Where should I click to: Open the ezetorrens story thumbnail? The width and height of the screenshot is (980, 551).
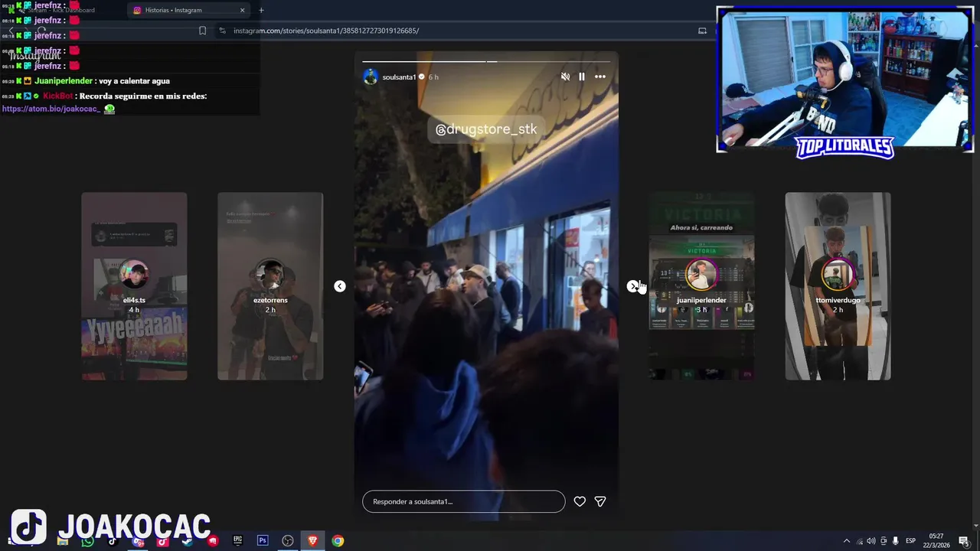click(x=270, y=286)
